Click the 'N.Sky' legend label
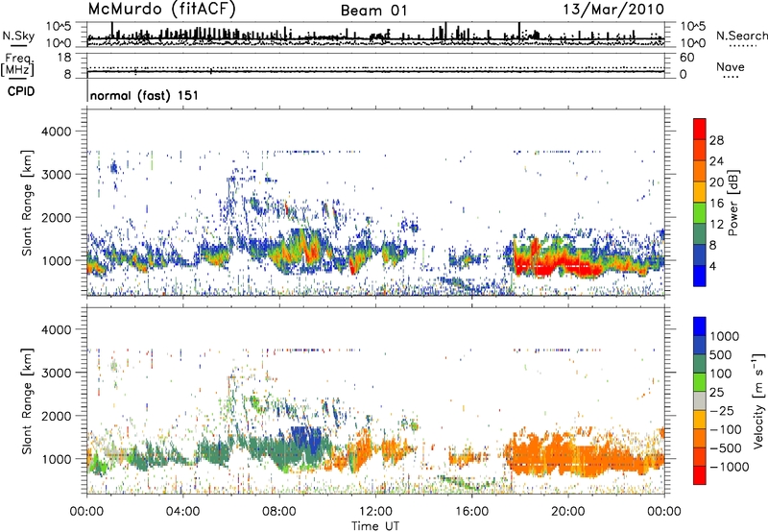This screenshot has height=532, width=768. [18, 36]
